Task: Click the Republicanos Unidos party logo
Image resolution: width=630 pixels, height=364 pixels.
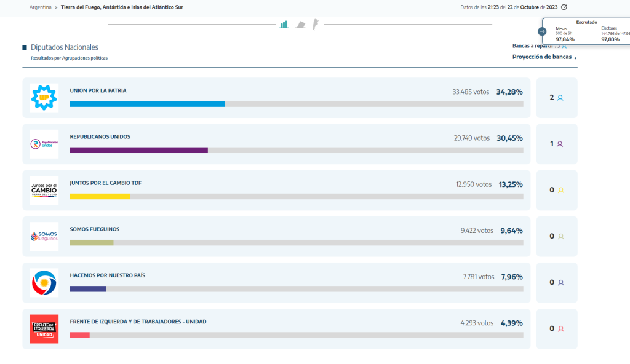Action: [x=44, y=144]
